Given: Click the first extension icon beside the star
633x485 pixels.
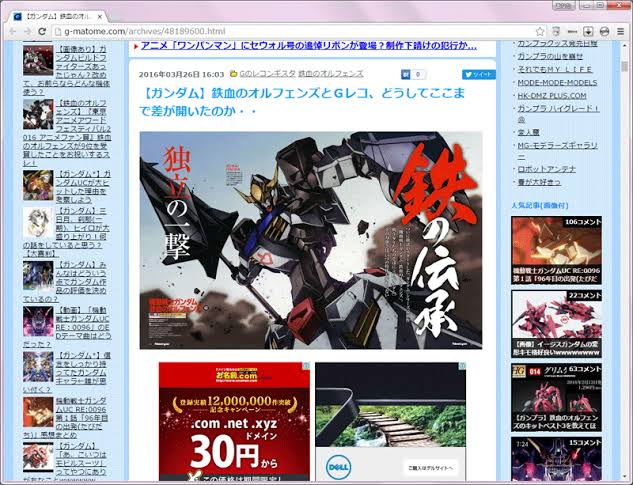Looking at the screenshot, I should [556, 31].
